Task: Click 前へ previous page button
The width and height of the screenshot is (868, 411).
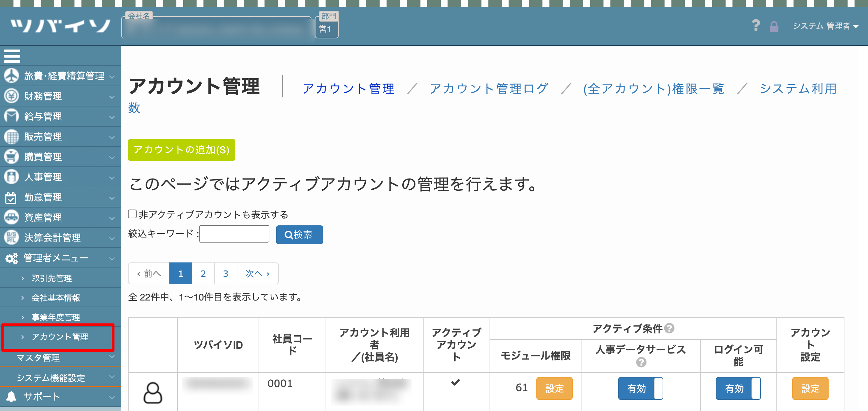Action: click(149, 274)
